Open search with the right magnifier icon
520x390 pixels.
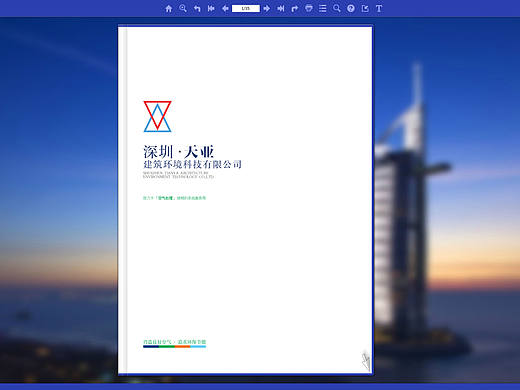(337, 9)
